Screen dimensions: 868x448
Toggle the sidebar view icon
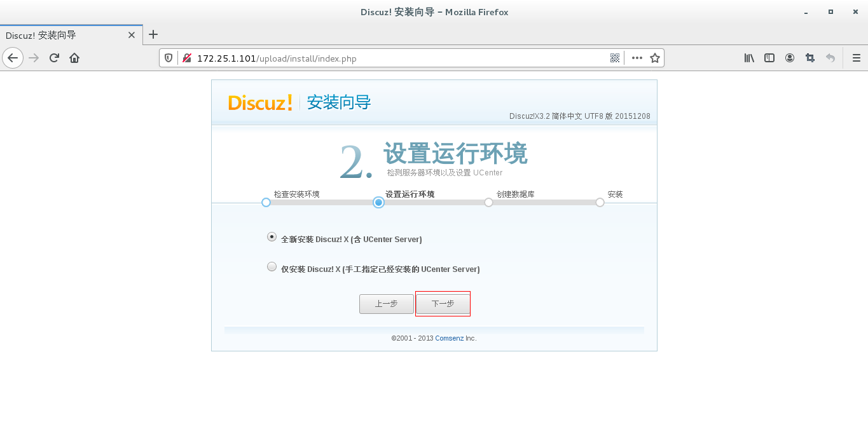769,58
